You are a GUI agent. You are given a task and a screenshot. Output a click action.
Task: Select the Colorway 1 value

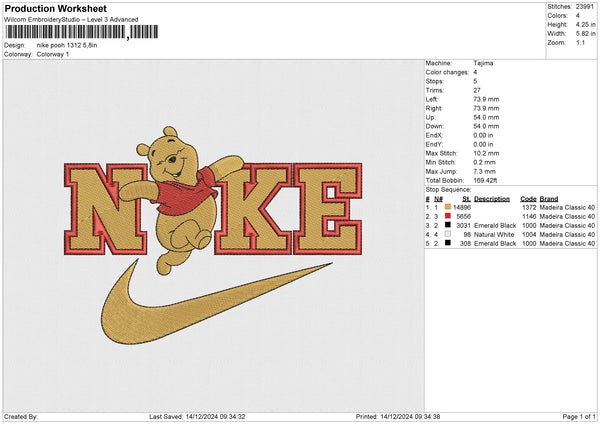pos(53,54)
